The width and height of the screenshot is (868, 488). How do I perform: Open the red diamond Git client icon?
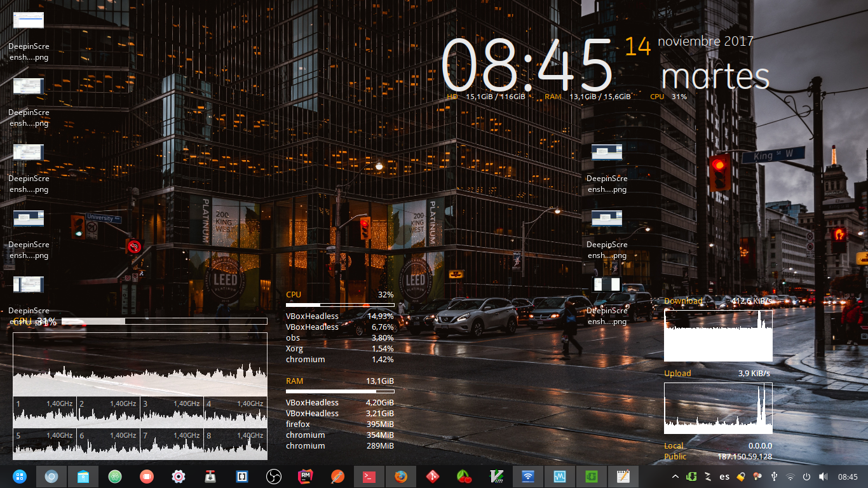click(433, 477)
